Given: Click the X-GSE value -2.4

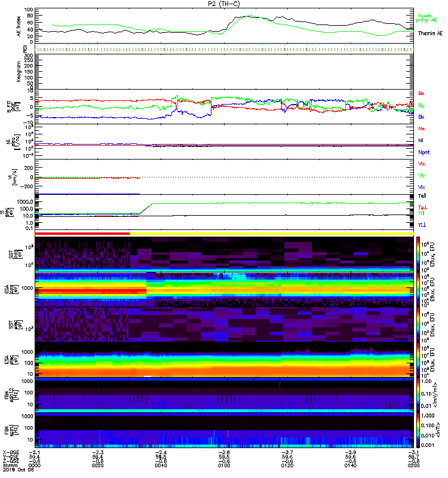Looking at the screenshot, I should tap(161, 452).
